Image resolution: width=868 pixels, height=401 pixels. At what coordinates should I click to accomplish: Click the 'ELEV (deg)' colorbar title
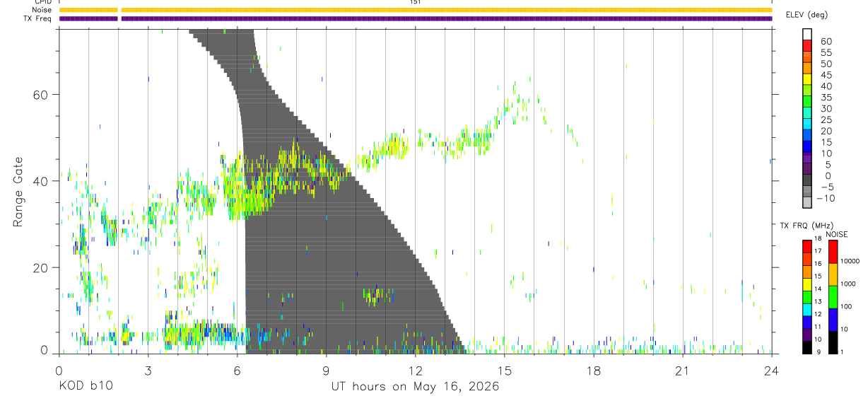tap(807, 15)
